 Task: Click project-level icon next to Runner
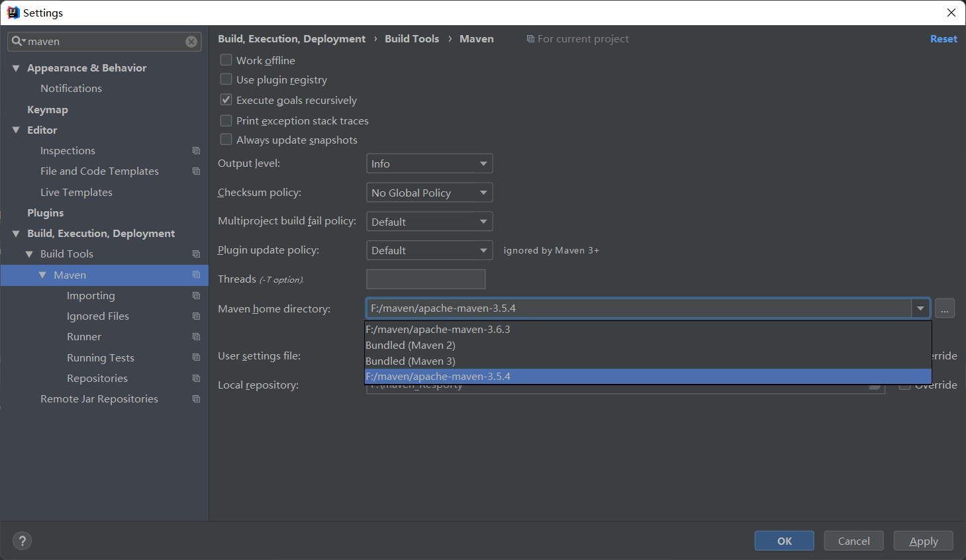[x=196, y=337]
